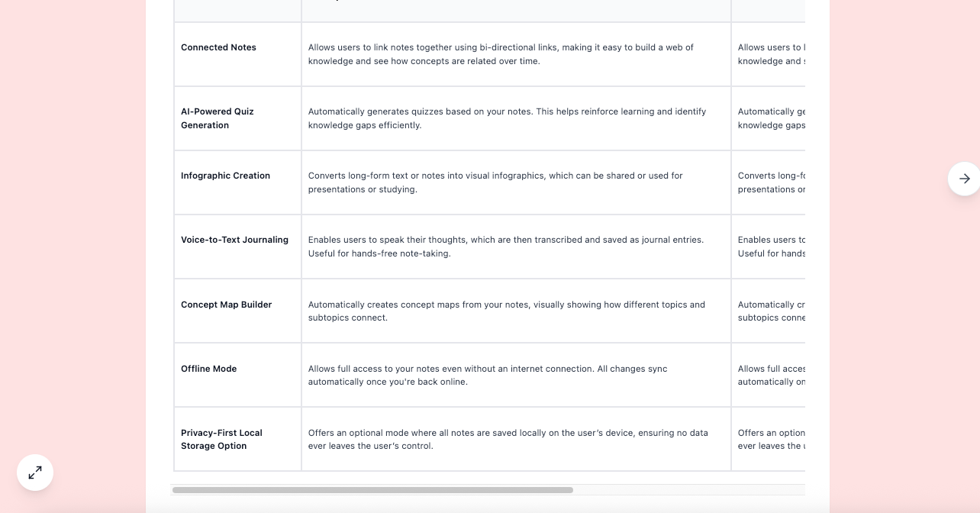
Task: Click the concept maps description cell
Action: click(x=516, y=311)
